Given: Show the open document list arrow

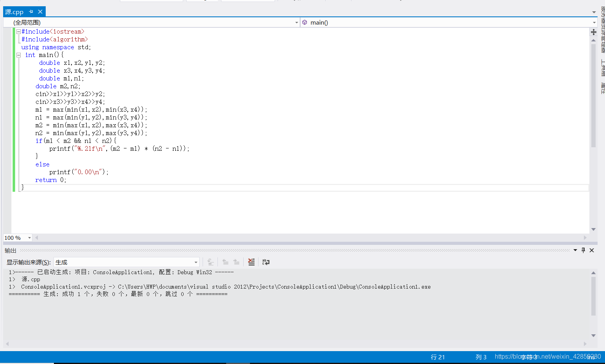Looking at the screenshot, I should 594,12.
